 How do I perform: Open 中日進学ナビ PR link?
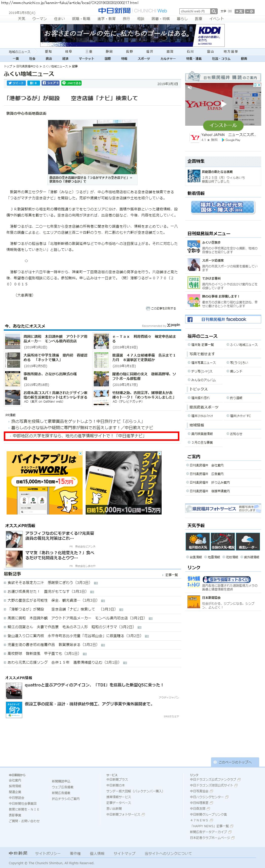point(79,436)
